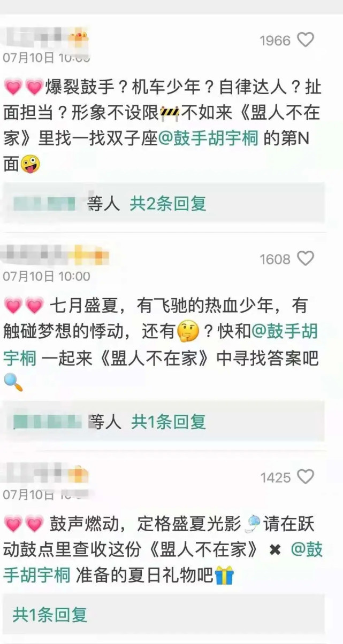Click the magnifying glass emoji
The width and height of the screenshot is (343, 644).
click(13, 382)
